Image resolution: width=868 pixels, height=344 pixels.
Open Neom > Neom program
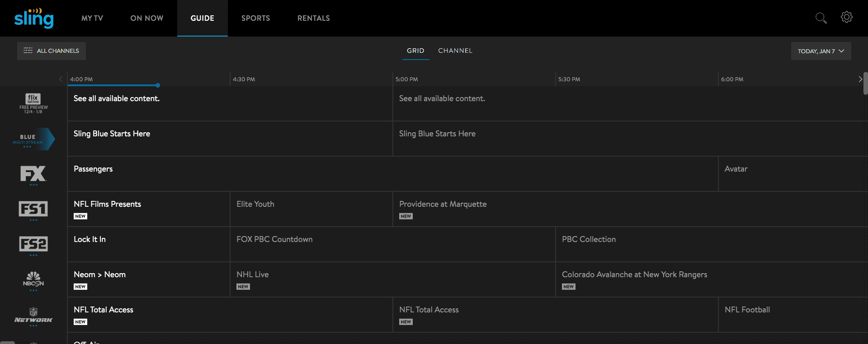coord(149,279)
